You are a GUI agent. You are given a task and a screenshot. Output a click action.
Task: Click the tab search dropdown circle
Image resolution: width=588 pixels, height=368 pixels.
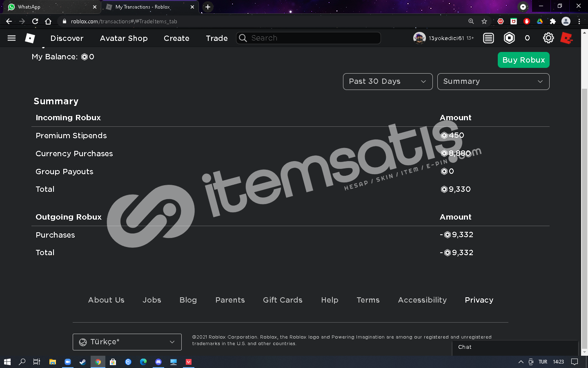[x=523, y=7]
